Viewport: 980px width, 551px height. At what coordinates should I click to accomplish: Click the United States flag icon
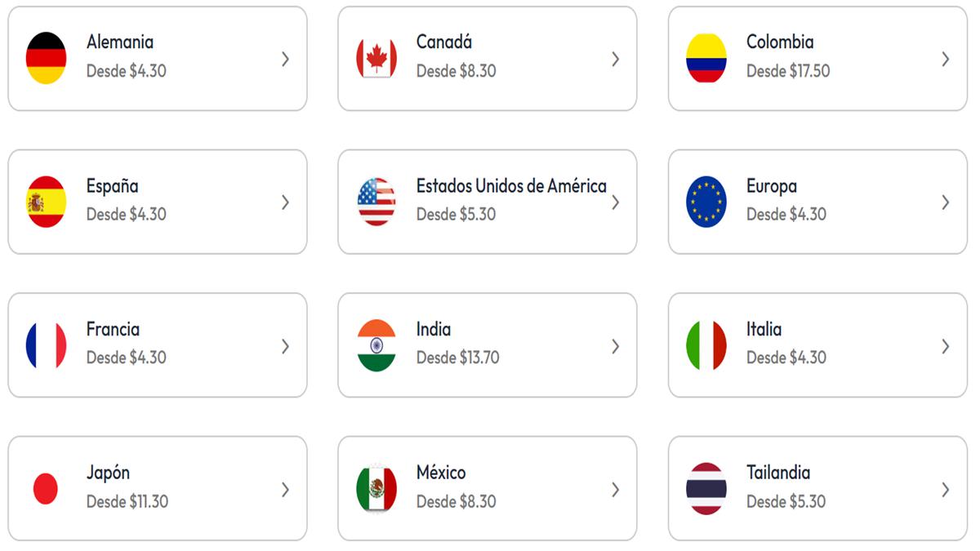tap(376, 202)
